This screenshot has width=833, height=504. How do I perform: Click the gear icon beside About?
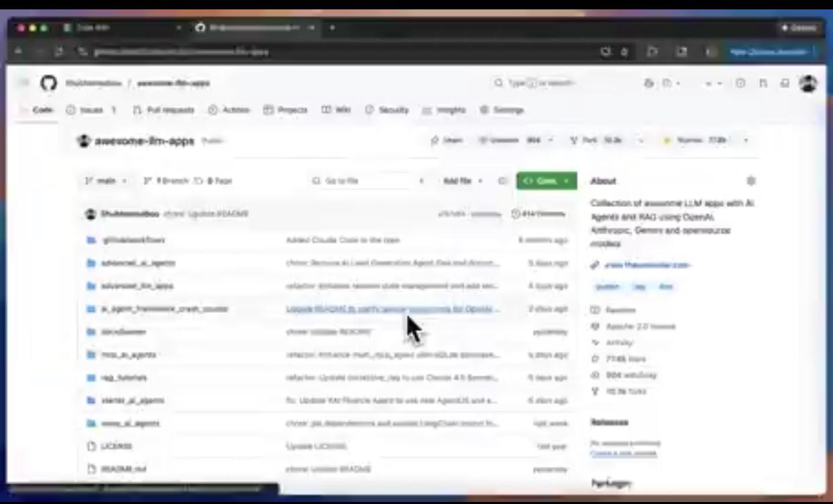[751, 181]
